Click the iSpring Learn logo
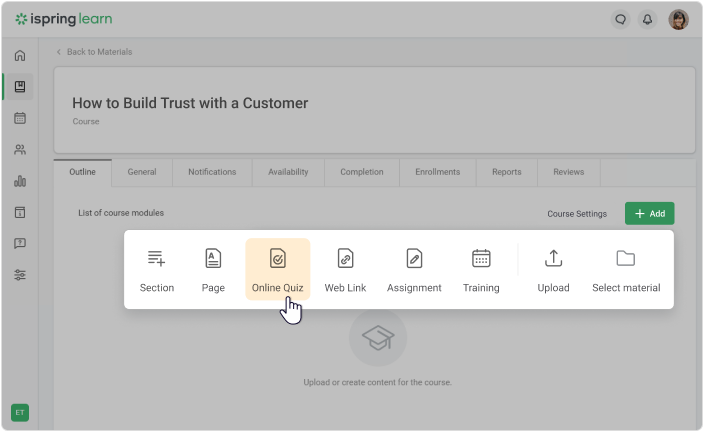Image resolution: width=704 pixels, height=432 pixels. pos(64,19)
